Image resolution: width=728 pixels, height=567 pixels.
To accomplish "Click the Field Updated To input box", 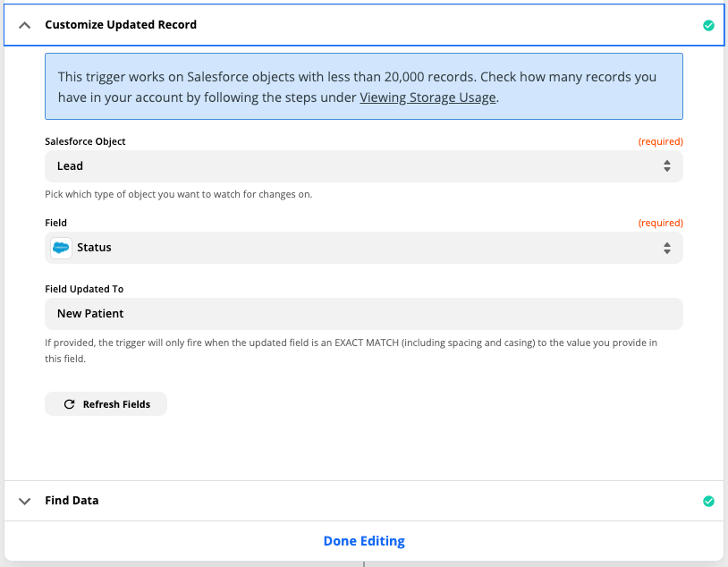I will click(x=363, y=314).
